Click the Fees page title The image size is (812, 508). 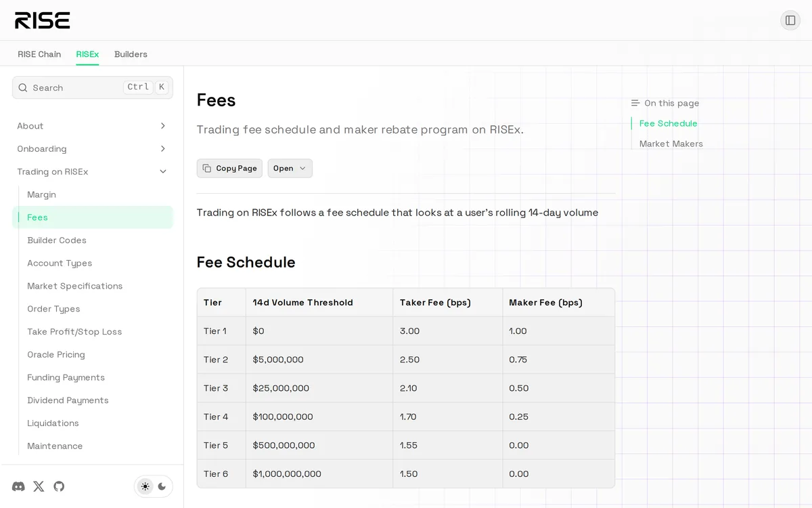coord(217,100)
